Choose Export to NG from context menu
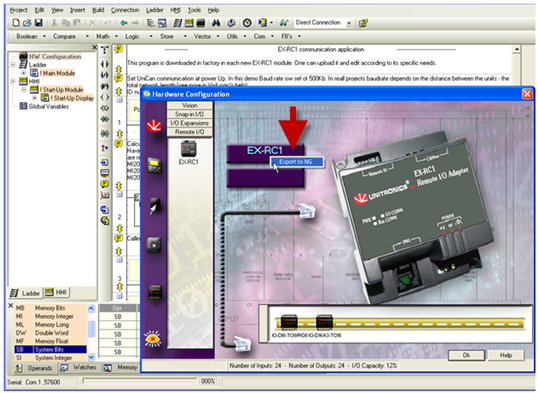 [297, 162]
